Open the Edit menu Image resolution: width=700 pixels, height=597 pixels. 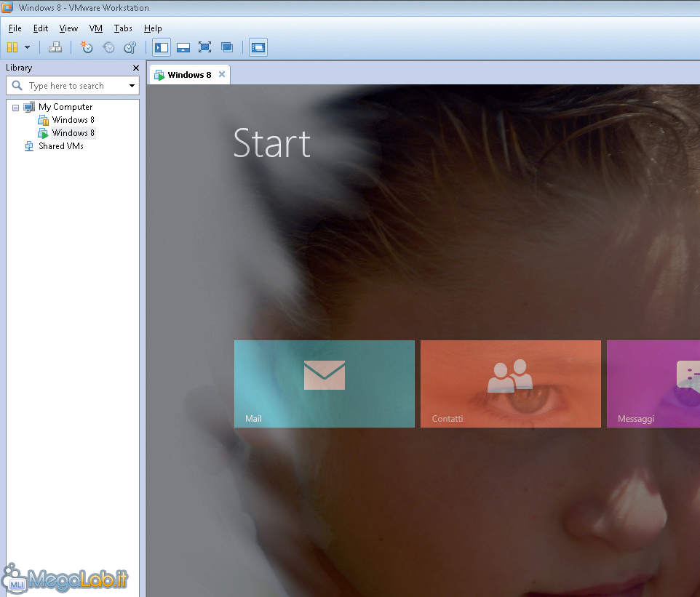tap(41, 28)
